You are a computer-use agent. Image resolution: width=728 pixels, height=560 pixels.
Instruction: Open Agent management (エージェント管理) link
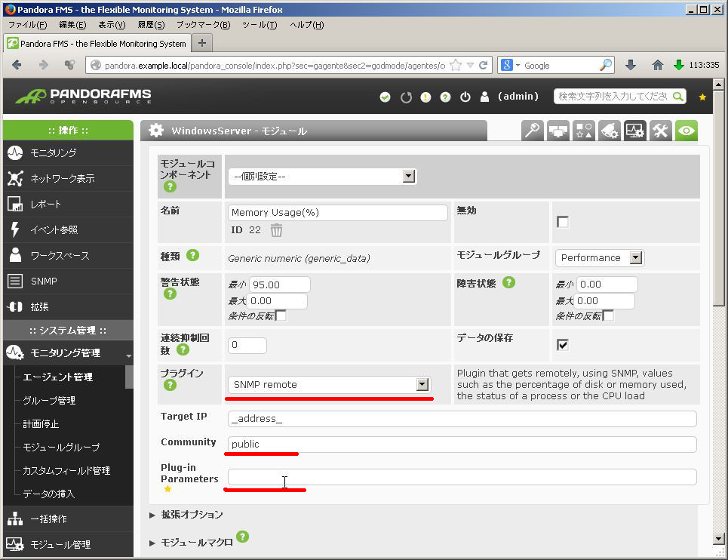(x=58, y=377)
